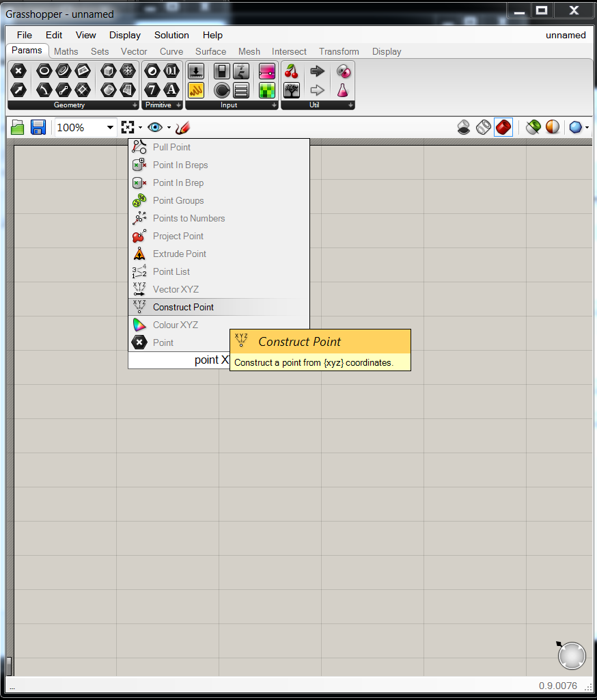Choose Point In Breps result
The width and height of the screenshot is (597, 700).
pyautogui.click(x=219, y=165)
